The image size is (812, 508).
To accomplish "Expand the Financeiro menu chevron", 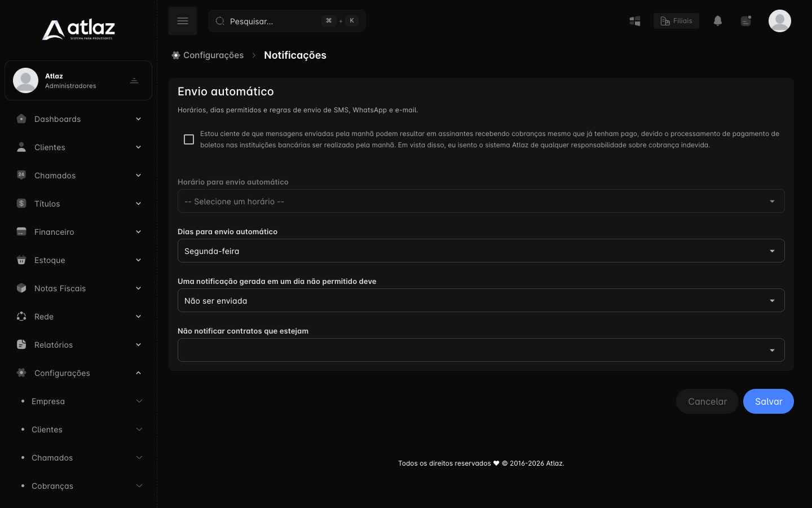I will pos(138,231).
